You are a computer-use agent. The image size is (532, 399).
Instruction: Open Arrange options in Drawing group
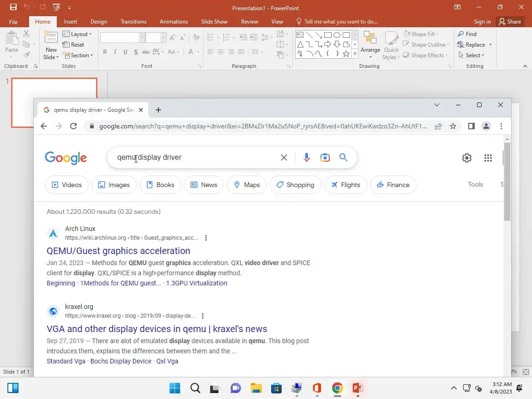click(370, 45)
